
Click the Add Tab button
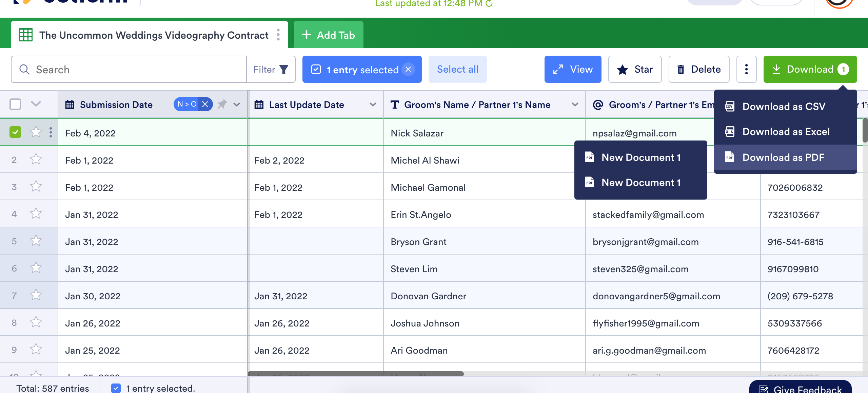point(328,35)
